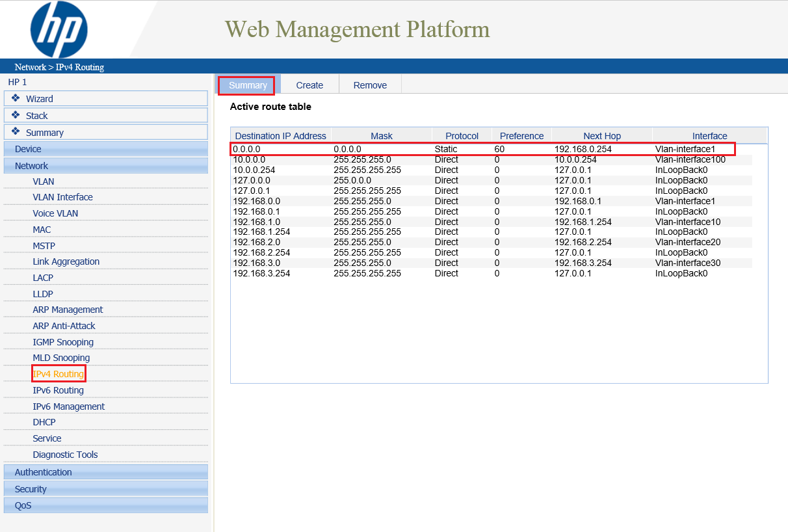The height and width of the screenshot is (532, 788).
Task: Go to ARP Management
Action: pos(68,310)
